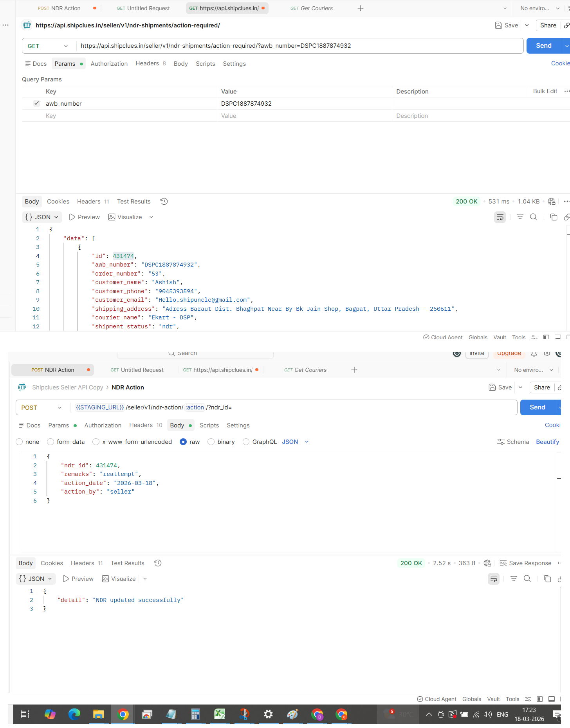Search in upper response body

(533, 217)
